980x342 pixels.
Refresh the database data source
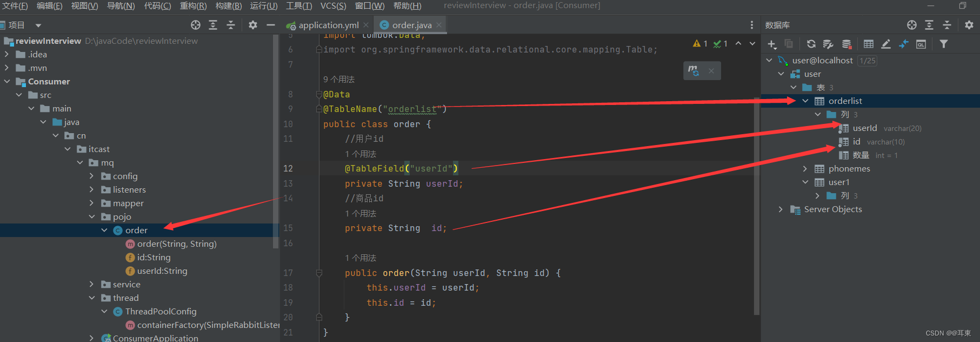(x=811, y=44)
